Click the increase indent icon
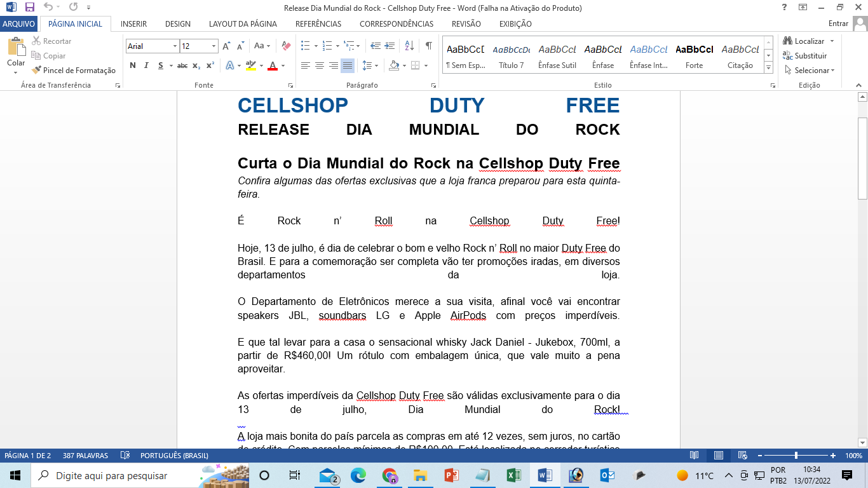This screenshot has width=868, height=488. (390, 46)
